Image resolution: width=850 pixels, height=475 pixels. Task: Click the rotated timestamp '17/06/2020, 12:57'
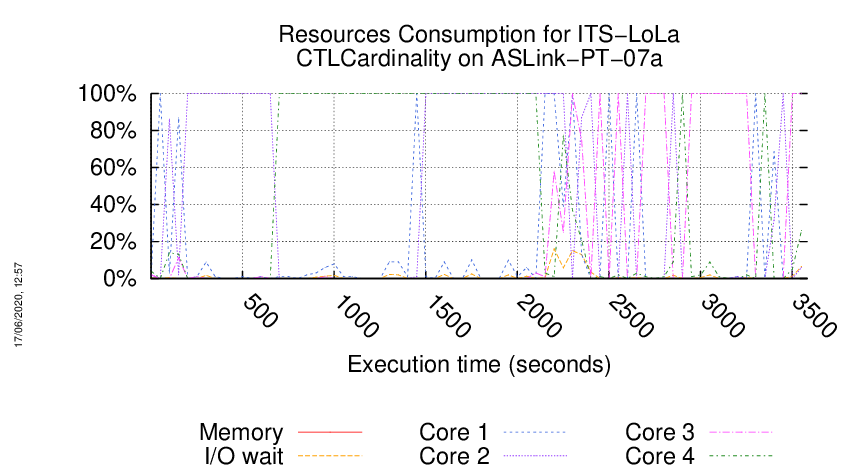point(18,305)
